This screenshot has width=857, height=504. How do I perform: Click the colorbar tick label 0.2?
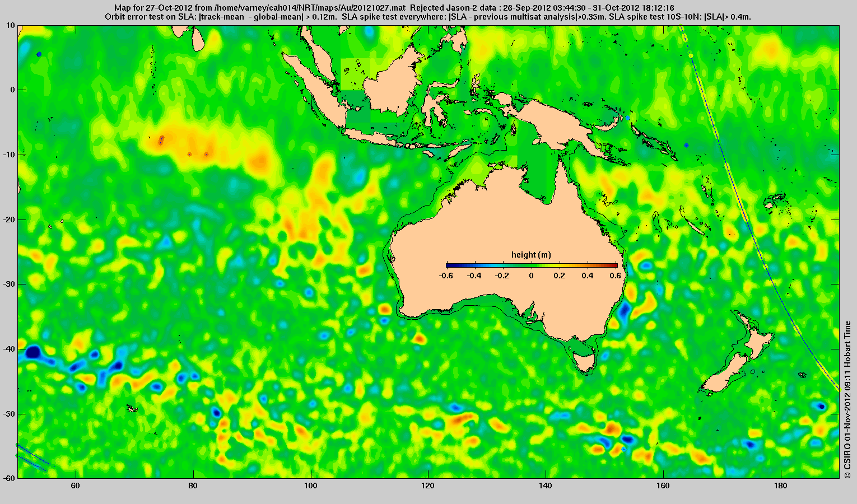tap(560, 276)
